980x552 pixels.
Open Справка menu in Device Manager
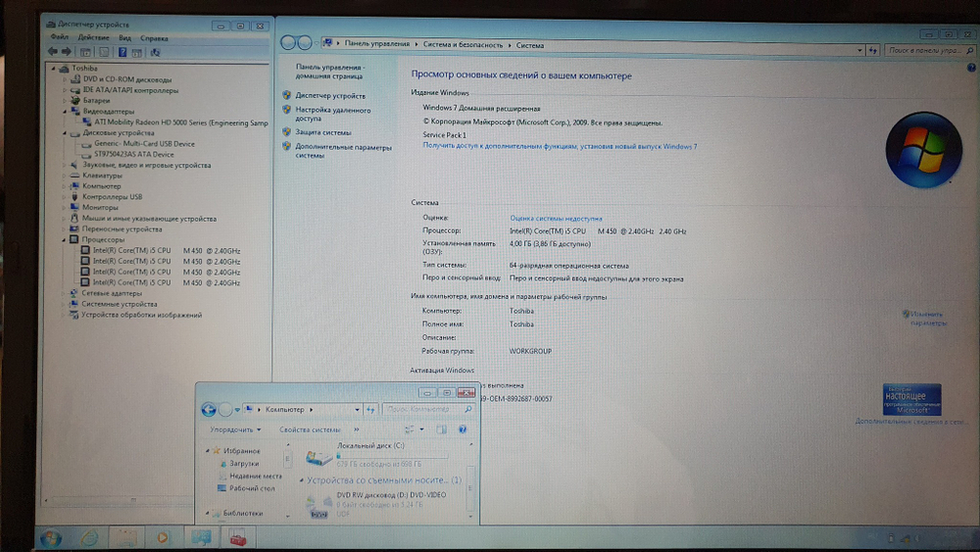(154, 38)
